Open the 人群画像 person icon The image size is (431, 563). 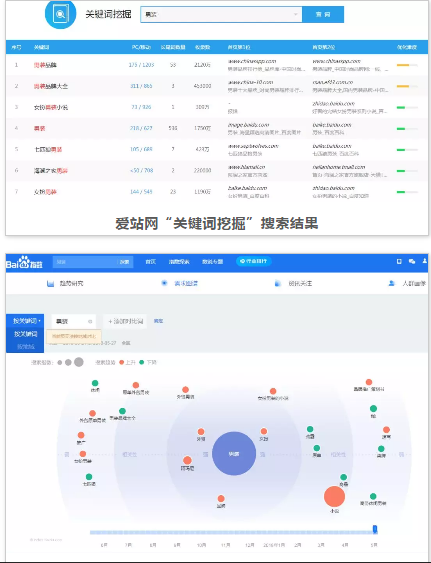[391, 283]
